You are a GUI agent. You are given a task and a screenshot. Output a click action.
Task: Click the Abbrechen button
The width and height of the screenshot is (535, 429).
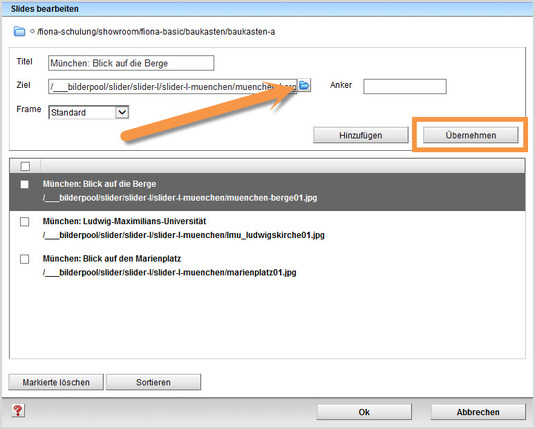pyautogui.click(x=478, y=412)
